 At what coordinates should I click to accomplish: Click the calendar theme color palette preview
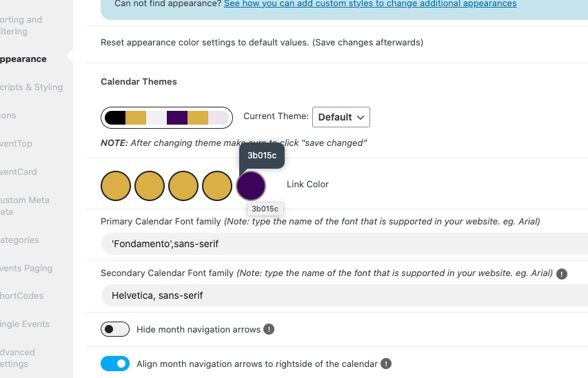(167, 118)
